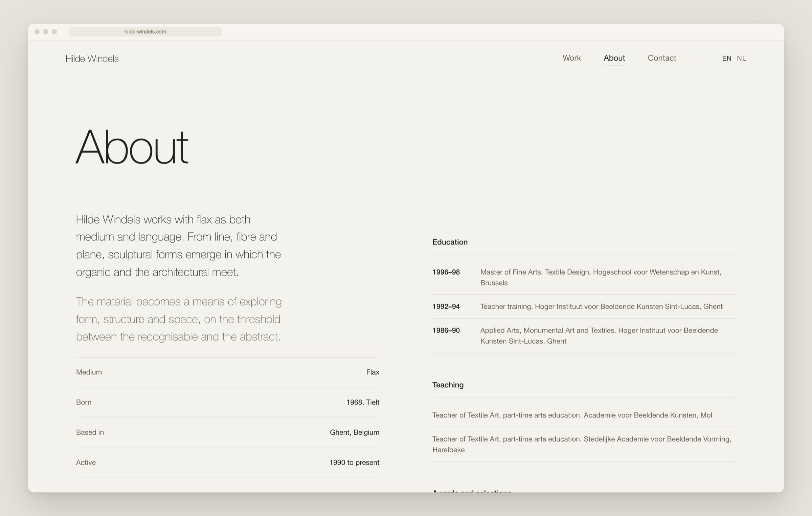Screen dimensions: 812x516
Task: Click the 1990 to present value
Action: coord(354,462)
